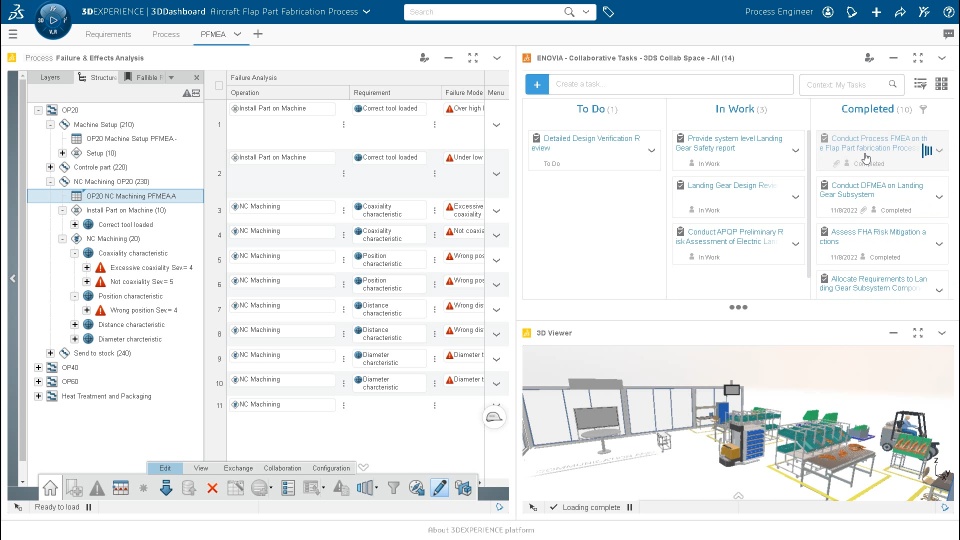Open the 3DEXPERIENCE compass icon
Screen dimensions: 960x540
coord(53,20)
